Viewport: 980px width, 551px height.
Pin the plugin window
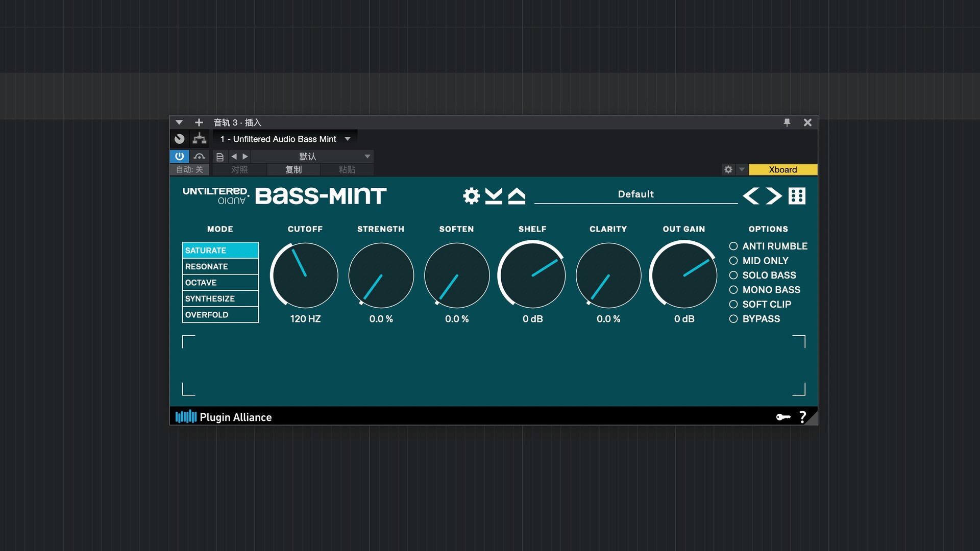(x=787, y=122)
